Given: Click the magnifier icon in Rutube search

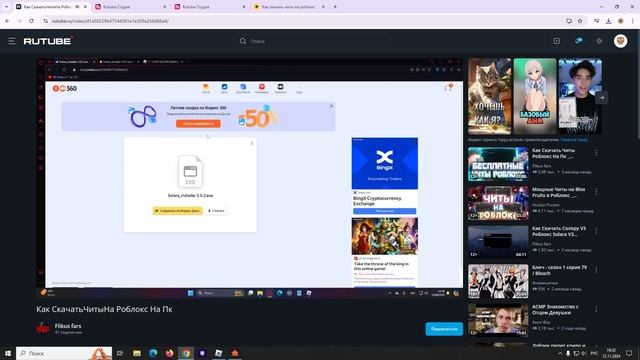Looking at the screenshot, I should (243, 41).
